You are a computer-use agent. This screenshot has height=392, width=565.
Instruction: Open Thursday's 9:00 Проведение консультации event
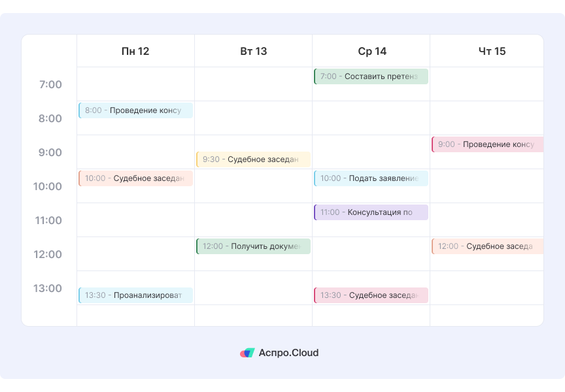pyautogui.click(x=487, y=144)
